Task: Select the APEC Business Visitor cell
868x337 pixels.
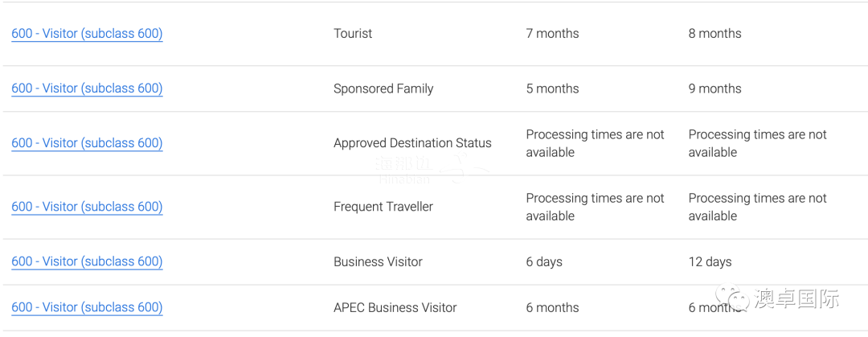Action: pos(395,307)
